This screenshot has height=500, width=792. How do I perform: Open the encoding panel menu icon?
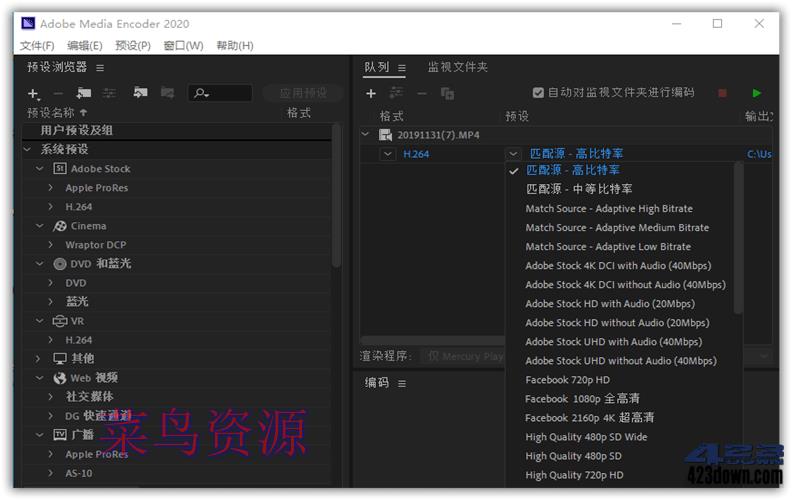[402, 384]
